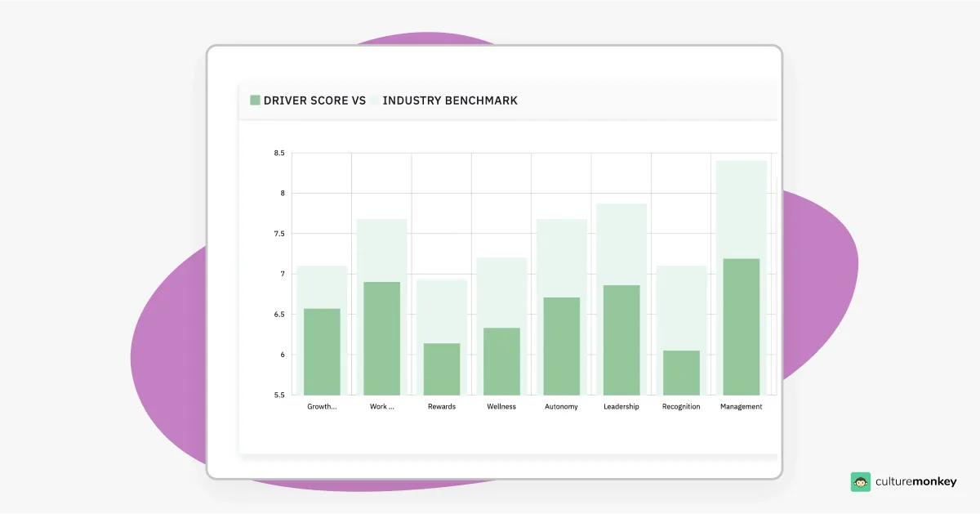The height and width of the screenshot is (514, 980).
Task: Click the 7.5 y-axis value
Action: pos(278,234)
